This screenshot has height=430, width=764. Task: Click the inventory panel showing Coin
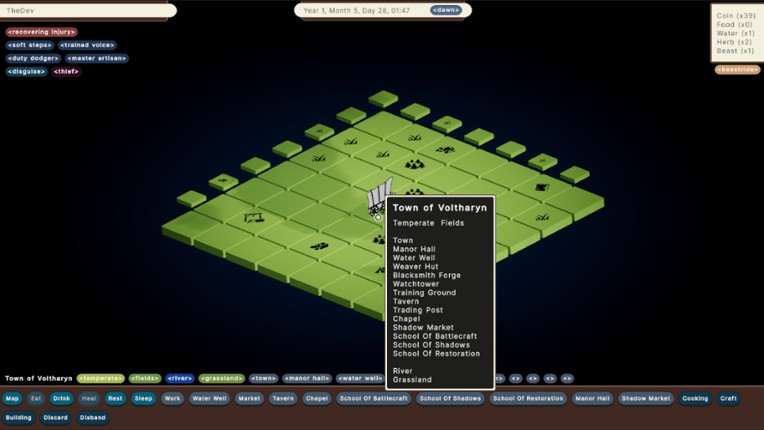(735, 32)
